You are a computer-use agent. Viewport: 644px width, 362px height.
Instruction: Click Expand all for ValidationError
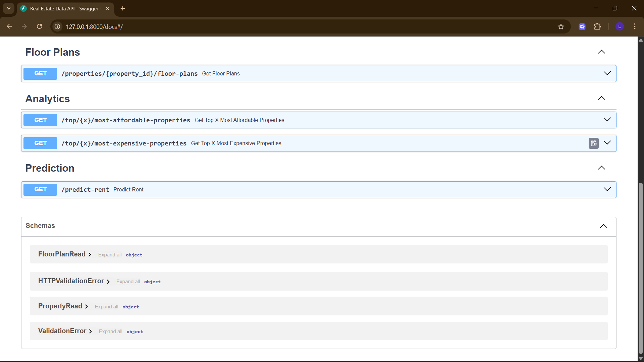[110, 331]
